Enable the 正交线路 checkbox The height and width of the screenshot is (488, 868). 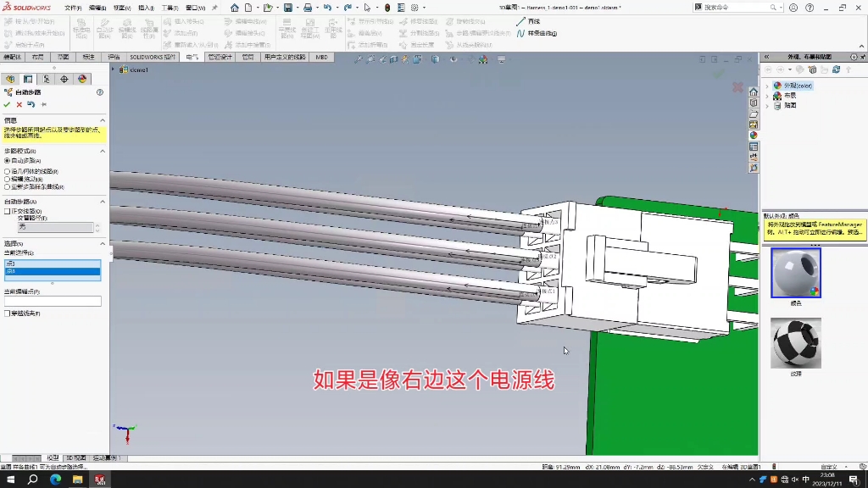coord(8,212)
